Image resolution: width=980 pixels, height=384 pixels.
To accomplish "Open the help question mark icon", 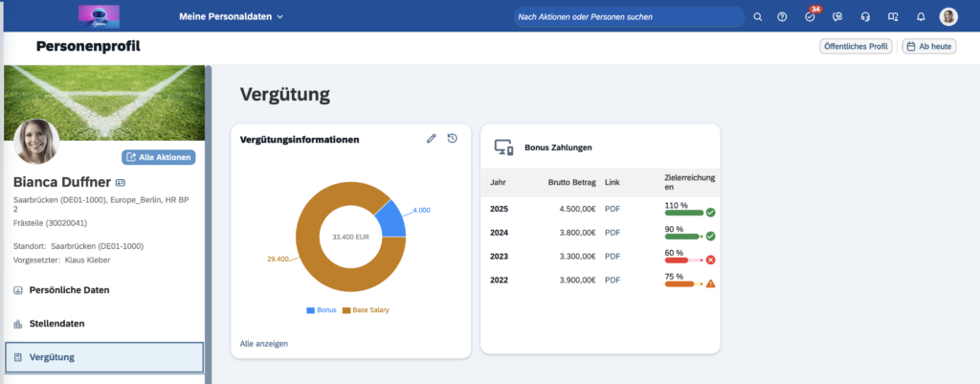I will (783, 16).
